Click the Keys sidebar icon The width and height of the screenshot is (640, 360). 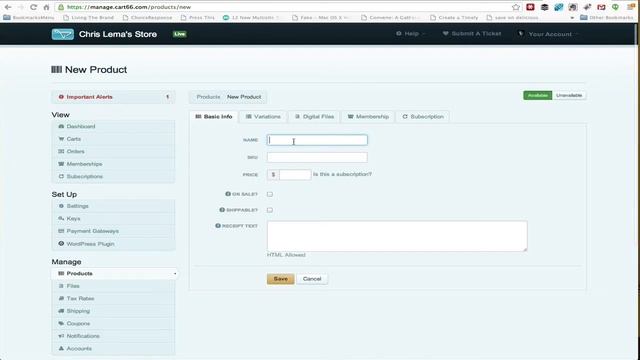coord(61,219)
